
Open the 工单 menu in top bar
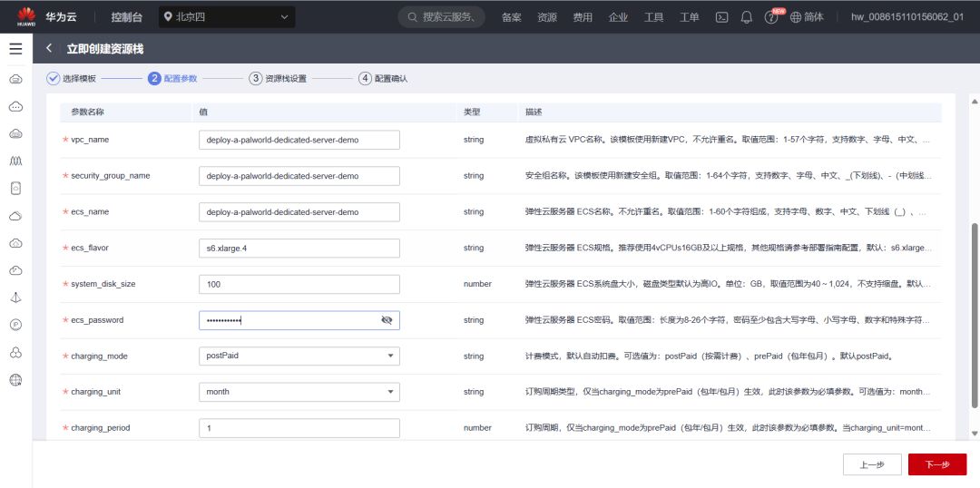pyautogui.click(x=689, y=17)
